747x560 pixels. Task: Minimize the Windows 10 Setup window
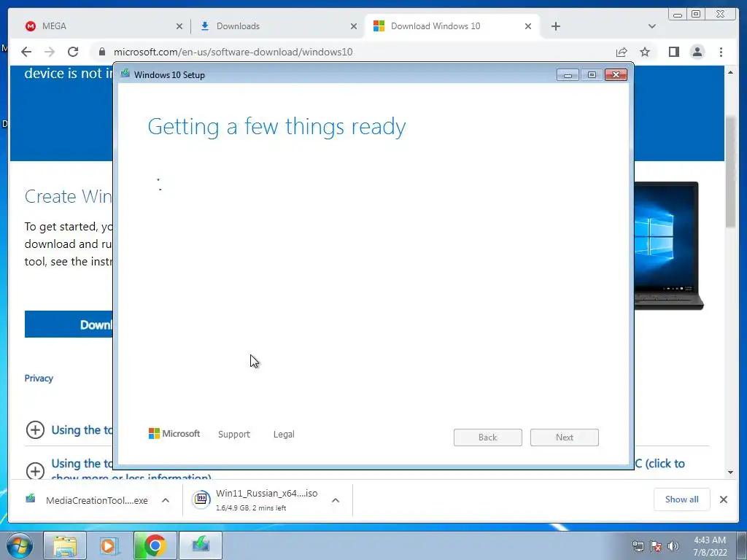coord(568,75)
